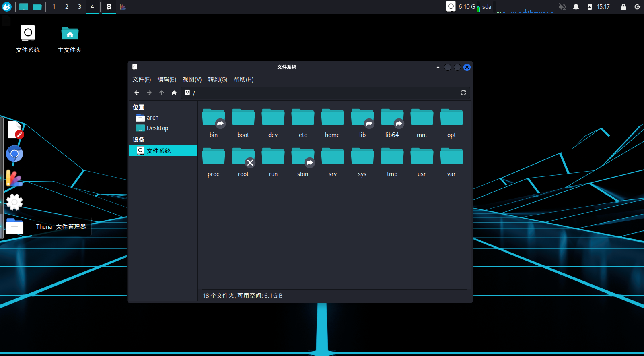Open the 文件(F) menu
The image size is (644, 356).
point(142,79)
